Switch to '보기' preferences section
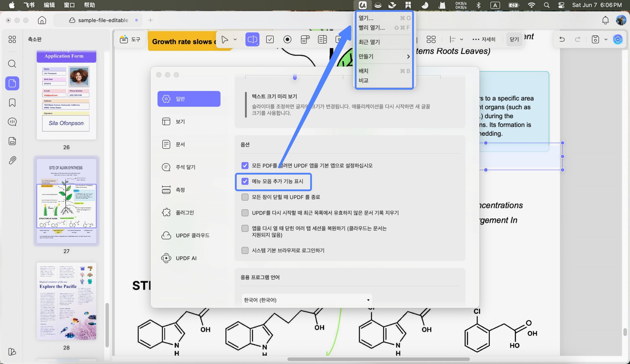Screen dimensions: 630x364 pyautogui.click(x=189, y=122)
